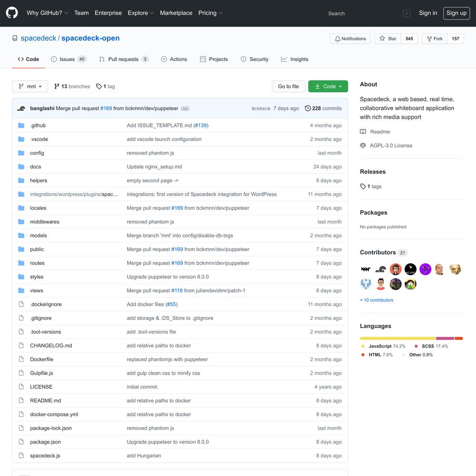Click the fork icon in Fork button
This screenshot has height=476, width=476.
(x=429, y=39)
